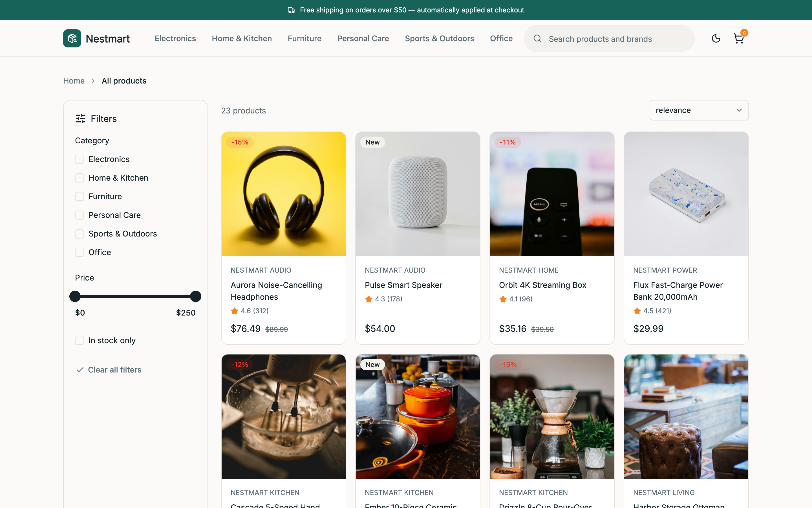Open the relevance sort dropdown
This screenshot has width=812, height=508.
(699, 110)
